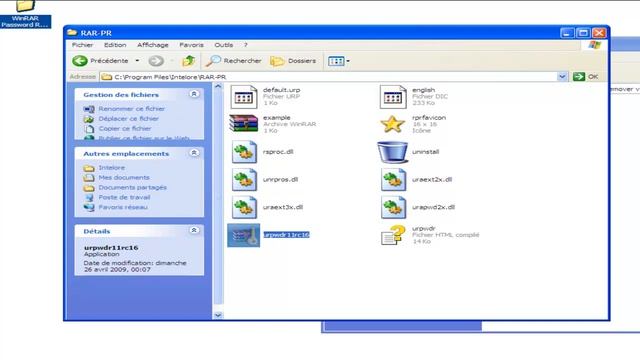This screenshot has width=640, height=360.
Task: Select the example WinRAR archive icon
Action: coord(244,123)
